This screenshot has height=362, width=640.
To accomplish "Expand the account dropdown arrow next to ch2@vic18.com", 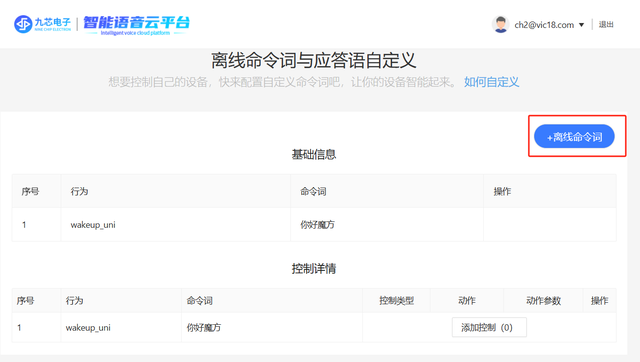I will [582, 25].
